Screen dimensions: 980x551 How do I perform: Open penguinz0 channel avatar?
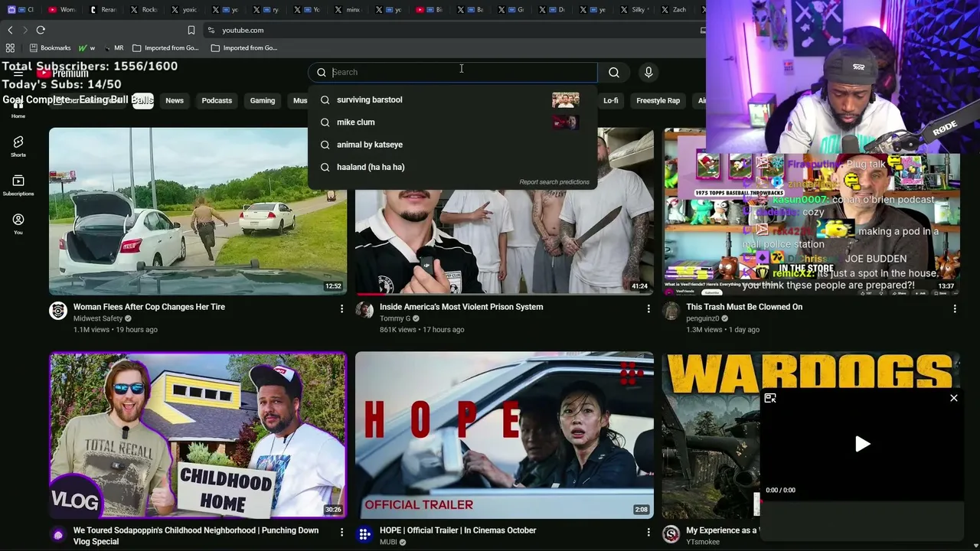coord(671,310)
